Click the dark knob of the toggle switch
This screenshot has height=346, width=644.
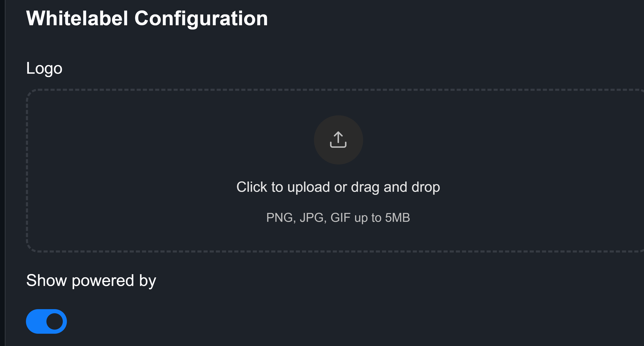(x=55, y=321)
